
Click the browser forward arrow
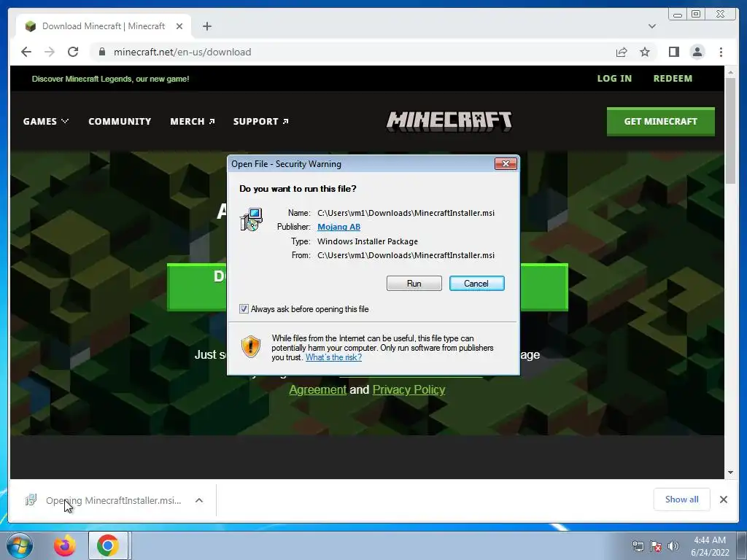pyautogui.click(x=50, y=52)
